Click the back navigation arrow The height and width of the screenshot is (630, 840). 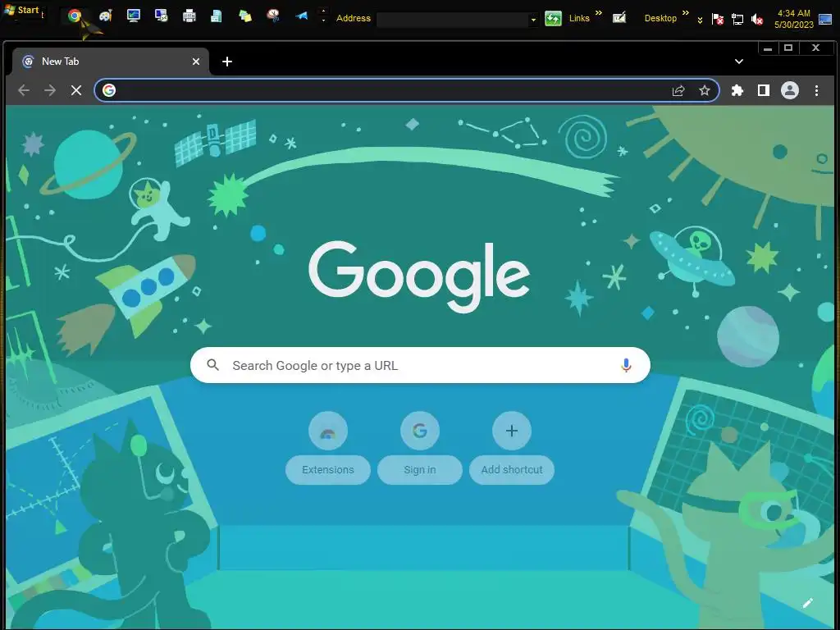pos(24,90)
